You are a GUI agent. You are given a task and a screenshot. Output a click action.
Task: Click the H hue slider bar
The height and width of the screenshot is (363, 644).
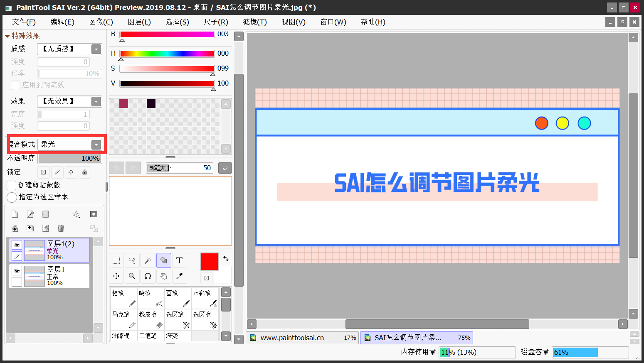[167, 54]
